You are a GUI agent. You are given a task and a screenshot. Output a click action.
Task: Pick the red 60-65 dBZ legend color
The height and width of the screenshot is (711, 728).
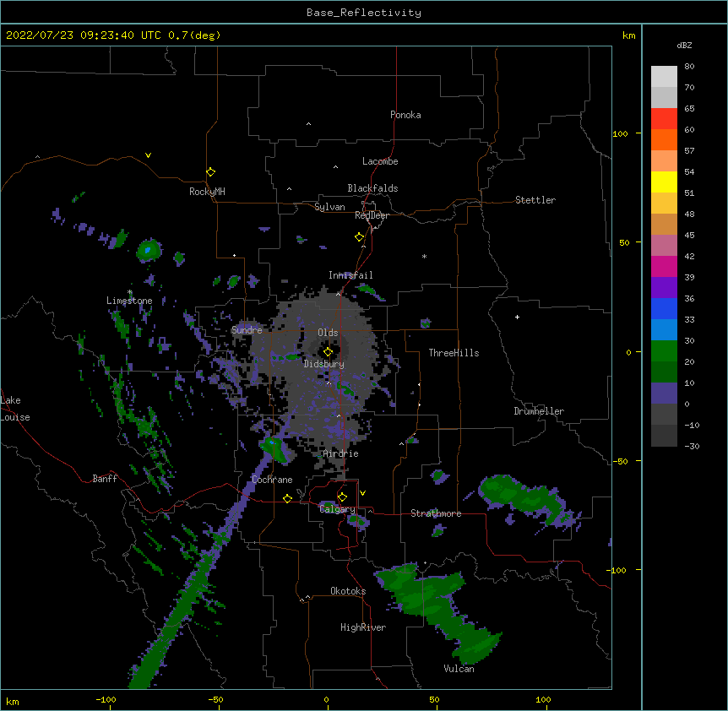point(664,119)
